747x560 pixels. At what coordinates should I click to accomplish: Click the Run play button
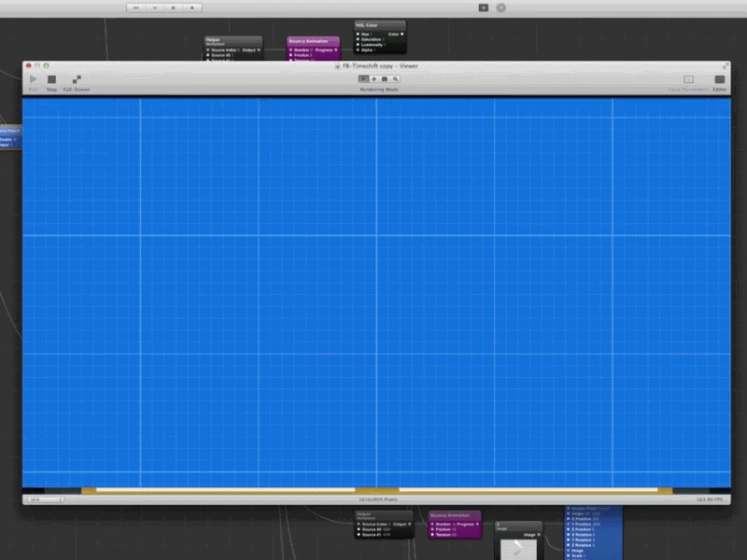point(33,79)
